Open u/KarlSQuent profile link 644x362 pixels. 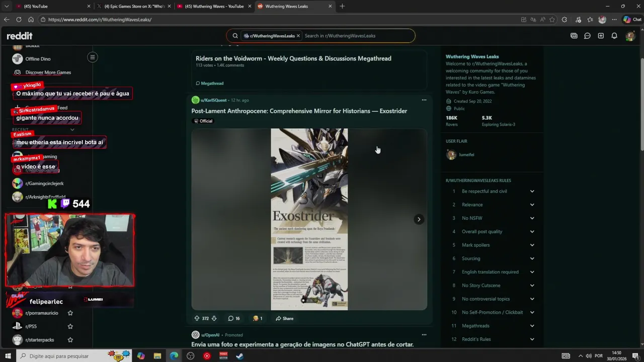click(x=213, y=100)
